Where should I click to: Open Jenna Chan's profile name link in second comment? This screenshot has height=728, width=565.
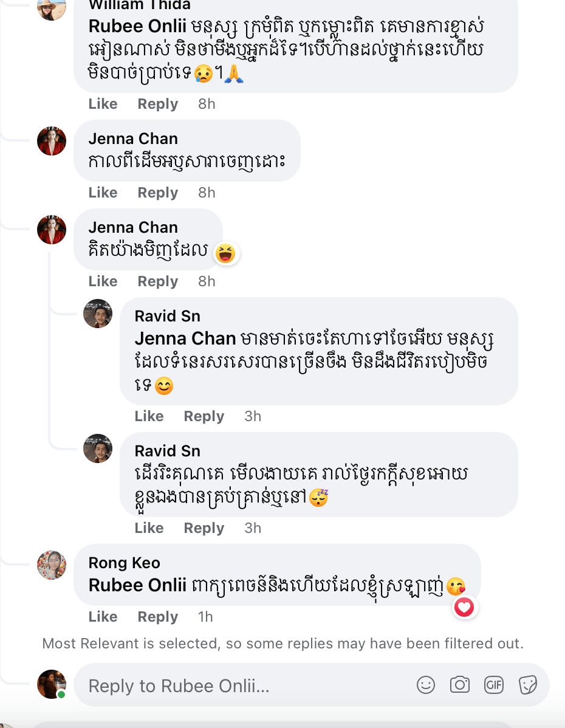[x=133, y=227]
